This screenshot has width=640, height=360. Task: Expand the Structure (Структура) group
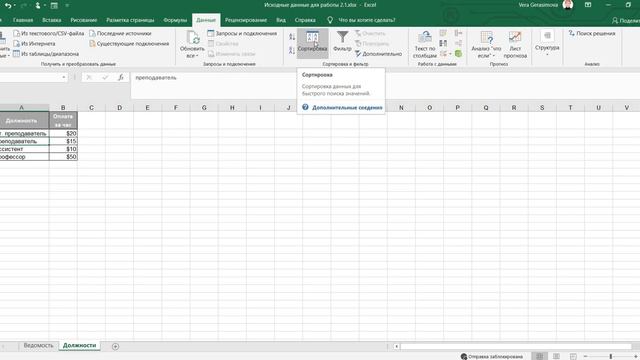(x=547, y=43)
